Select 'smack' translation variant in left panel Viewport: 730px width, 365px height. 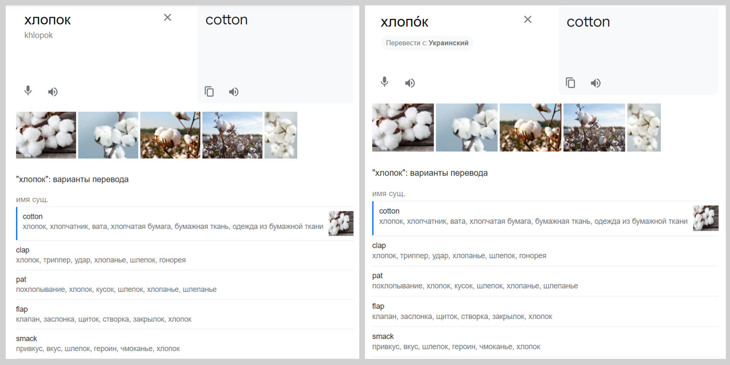pos(184,344)
